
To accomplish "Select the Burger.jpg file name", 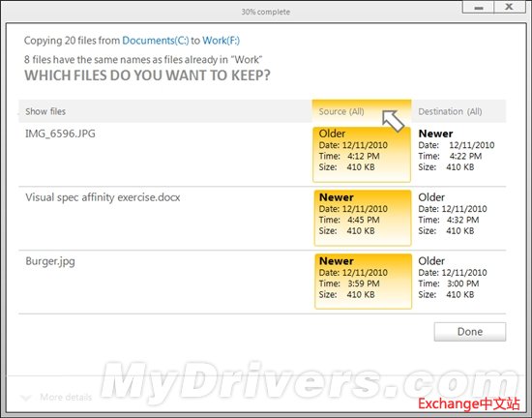I will pos(50,261).
